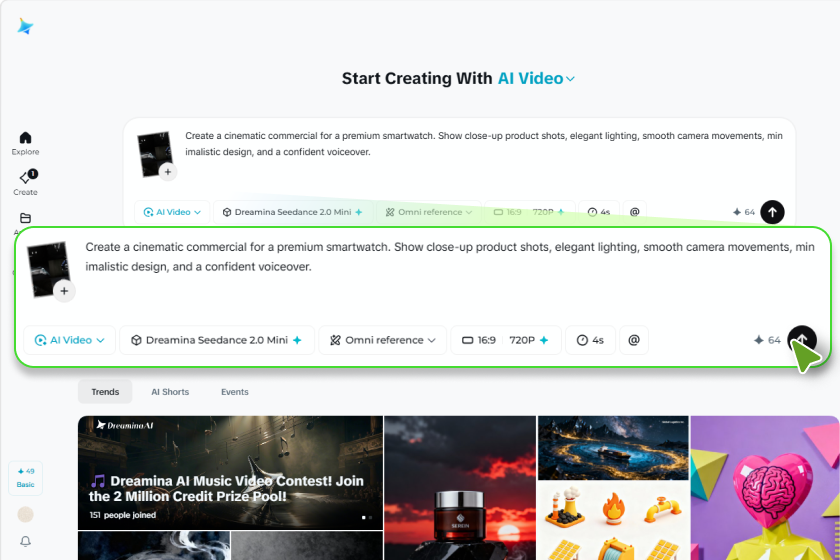
Task: Open the Dreamina AI Music Video Contest banner
Action: (x=230, y=473)
